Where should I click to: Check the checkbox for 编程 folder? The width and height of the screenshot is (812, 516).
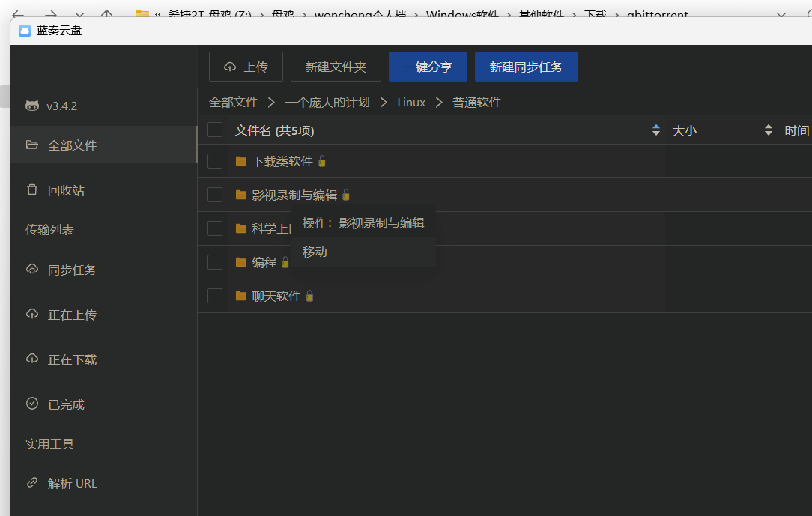[x=215, y=261]
